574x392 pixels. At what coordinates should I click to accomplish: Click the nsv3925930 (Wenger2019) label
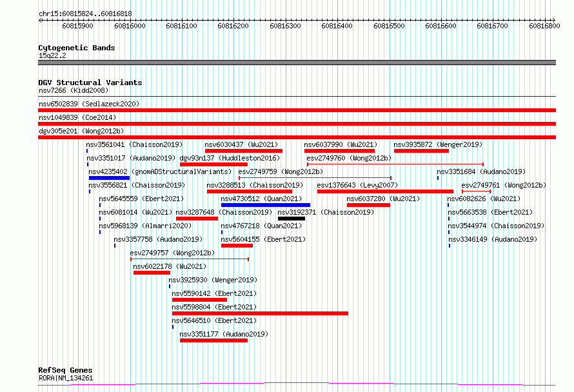click(x=213, y=280)
